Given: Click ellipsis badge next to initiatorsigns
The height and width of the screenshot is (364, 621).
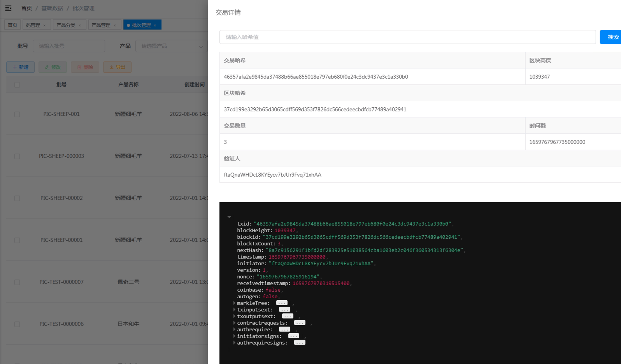Looking at the screenshot, I should click(x=294, y=336).
